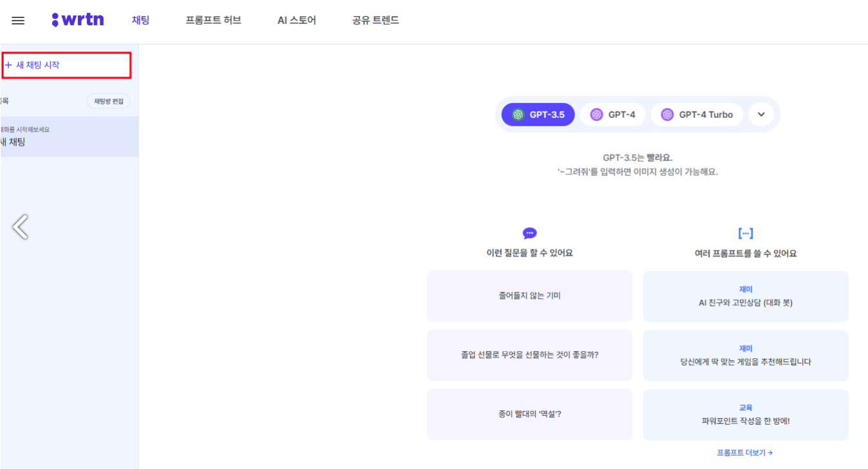This screenshot has width=868, height=469.
Task: Open the hamburger menu icon
Action: tap(18, 21)
